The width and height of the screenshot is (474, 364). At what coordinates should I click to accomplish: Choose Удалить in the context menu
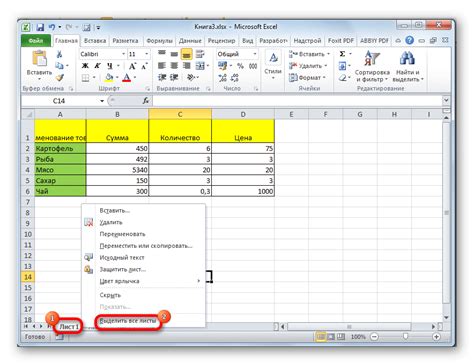[111, 222]
